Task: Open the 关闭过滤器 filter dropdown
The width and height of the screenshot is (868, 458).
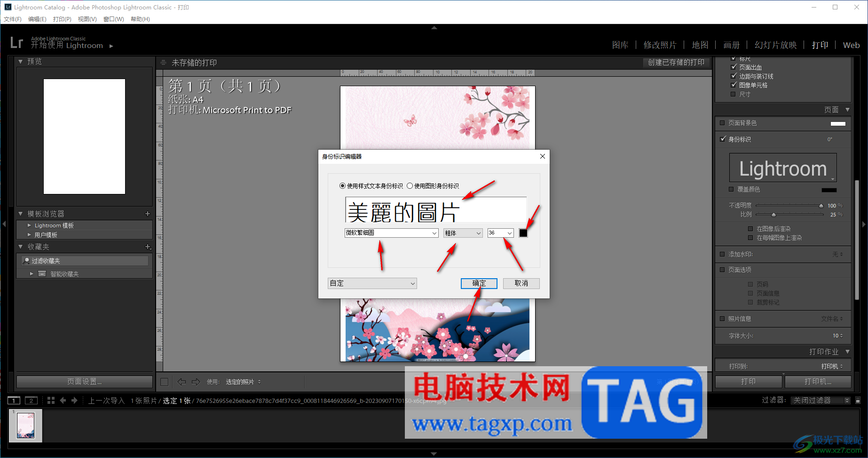Action: point(821,401)
